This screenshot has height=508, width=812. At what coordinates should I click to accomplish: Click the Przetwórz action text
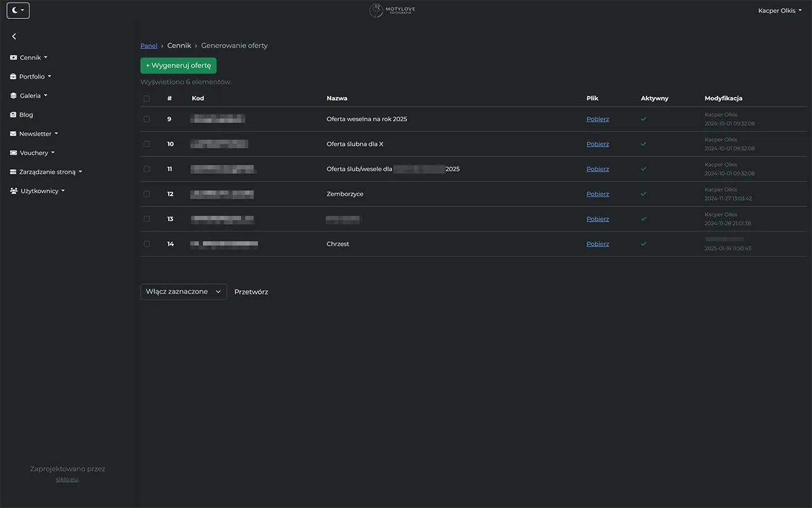pyautogui.click(x=251, y=291)
